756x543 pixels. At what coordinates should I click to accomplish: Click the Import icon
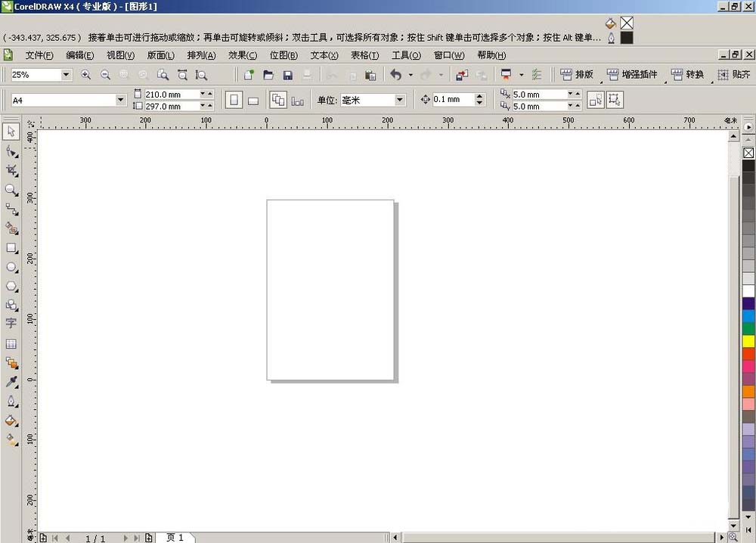click(462, 75)
